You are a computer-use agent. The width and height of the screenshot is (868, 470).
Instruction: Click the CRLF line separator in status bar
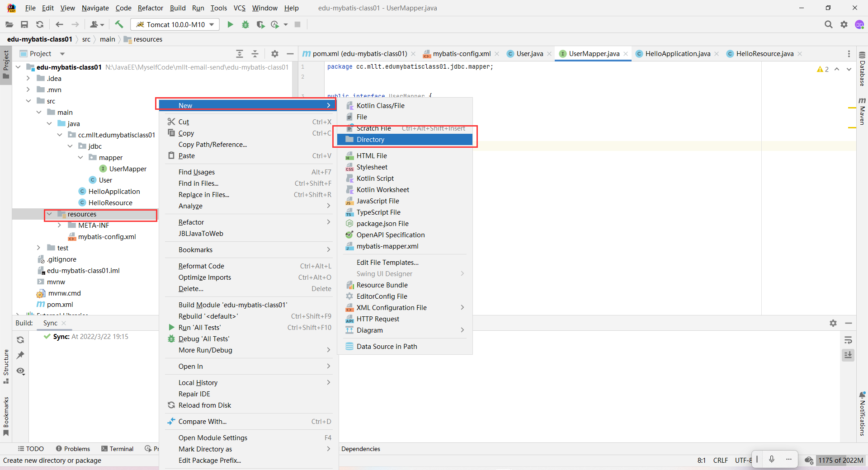pyautogui.click(x=720, y=461)
